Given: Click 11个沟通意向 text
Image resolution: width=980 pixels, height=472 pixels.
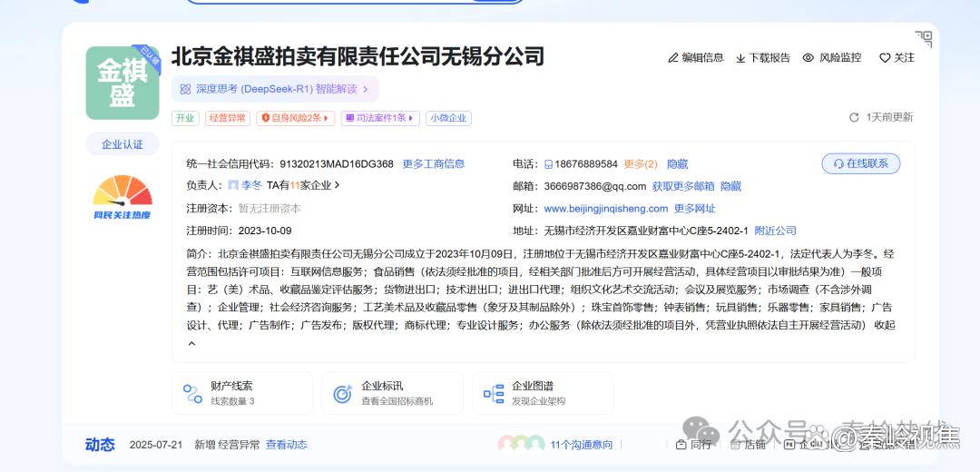Looking at the screenshot, I should (582, 445).
